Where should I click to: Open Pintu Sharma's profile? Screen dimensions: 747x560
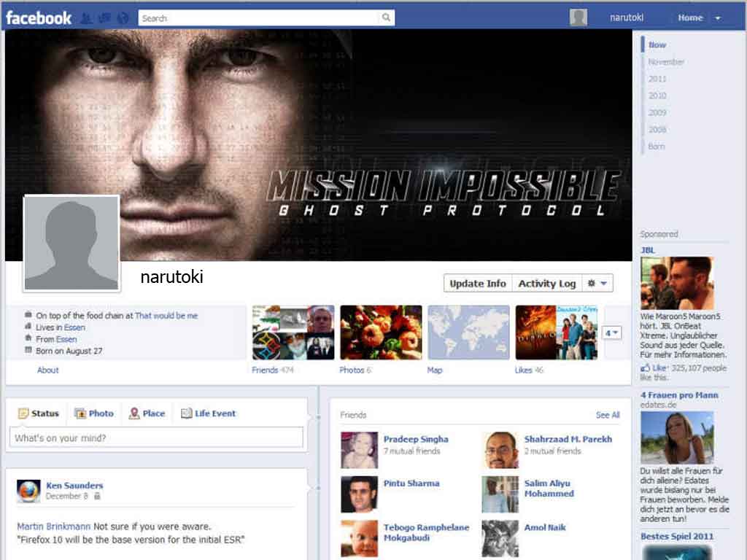[x=411, y=483]
